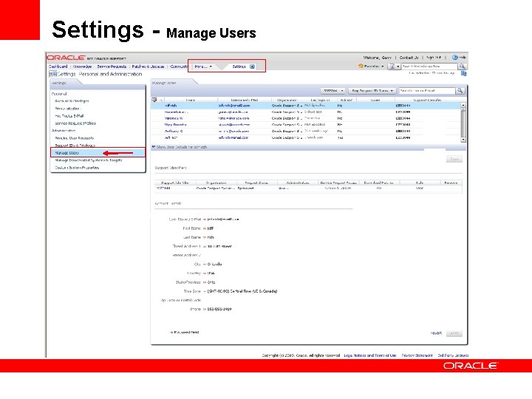Viewport: 532px width, 399px height.
Task: Open the Support ID Status filter dropdown
Action: 372,91
